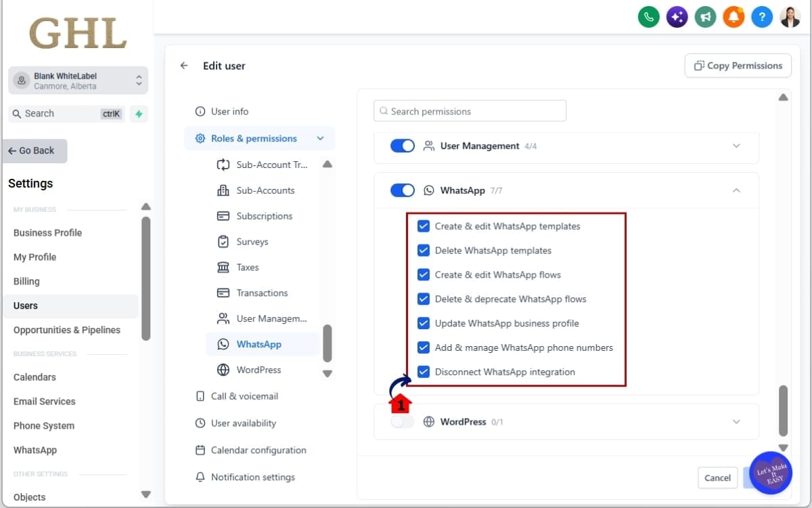
Task: Open Roles & permissions tab
Action: 259,138
